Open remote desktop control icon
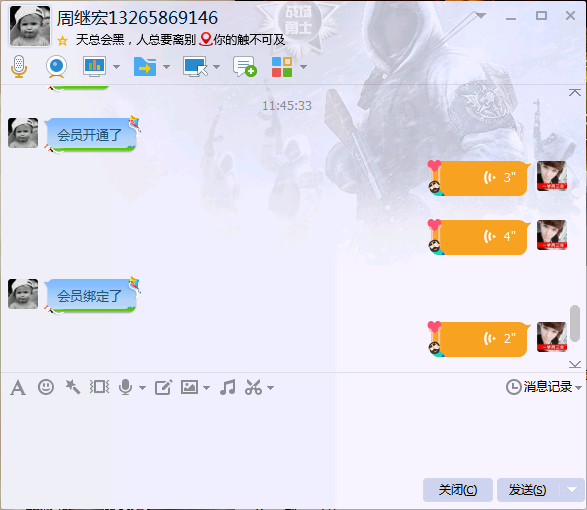 pos(195,67)
